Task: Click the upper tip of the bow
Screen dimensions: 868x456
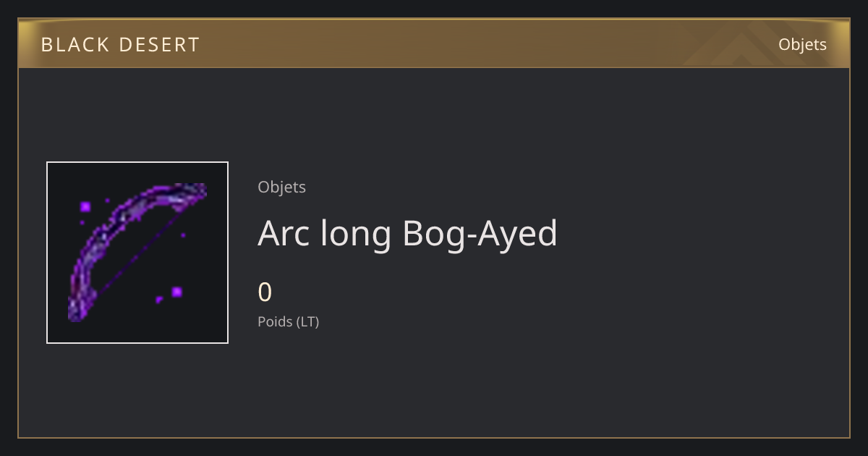Action: [x=197, y=190]
